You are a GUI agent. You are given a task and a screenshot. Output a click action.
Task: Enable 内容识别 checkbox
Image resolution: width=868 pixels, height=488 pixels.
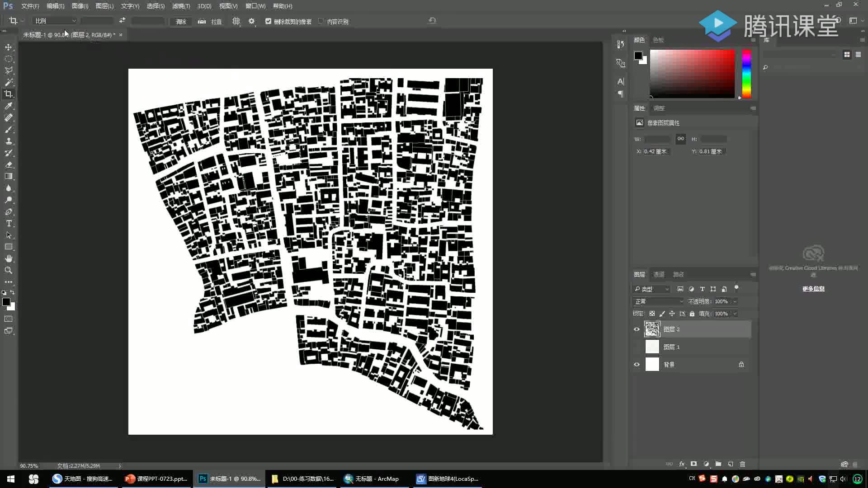click(x=321, y=21)
